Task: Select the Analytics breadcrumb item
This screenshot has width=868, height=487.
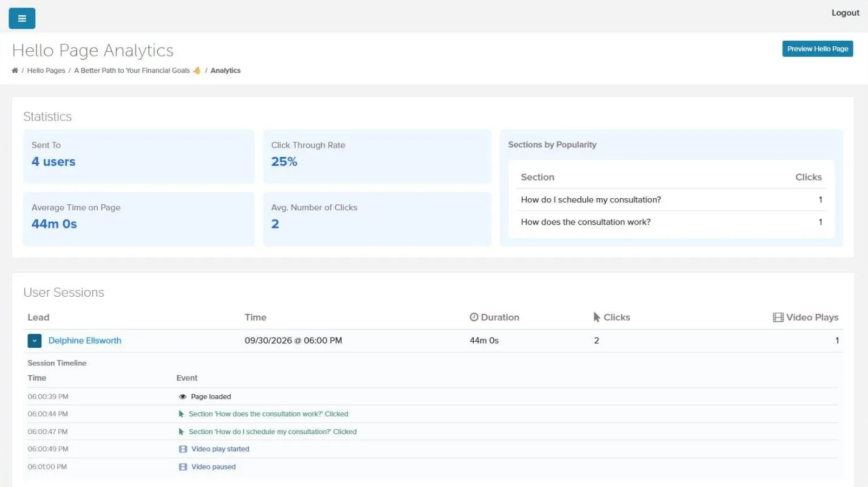Action: 225,71
